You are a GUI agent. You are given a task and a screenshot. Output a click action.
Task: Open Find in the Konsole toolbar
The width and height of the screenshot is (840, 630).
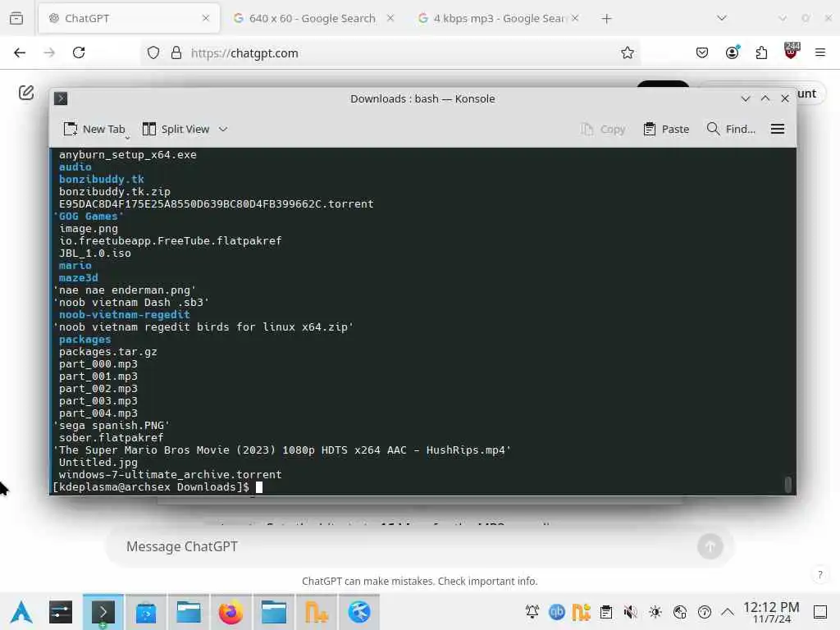coord(731,129)
